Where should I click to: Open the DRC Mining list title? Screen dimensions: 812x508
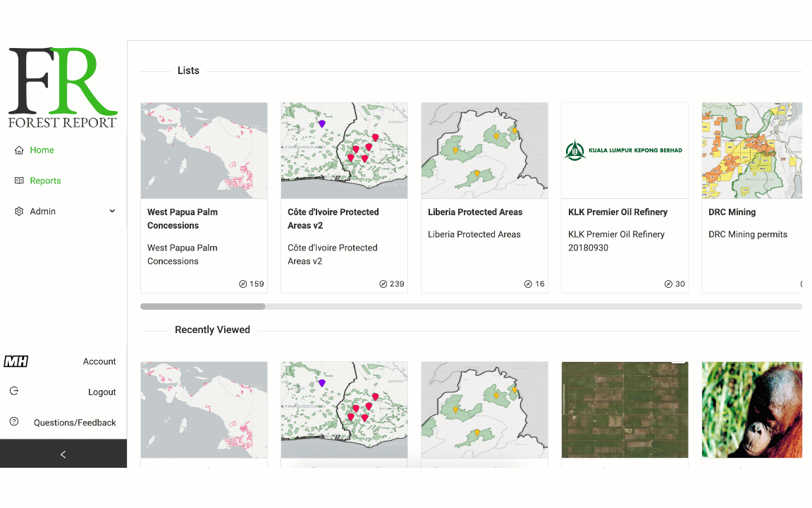(x=732, y=212)
